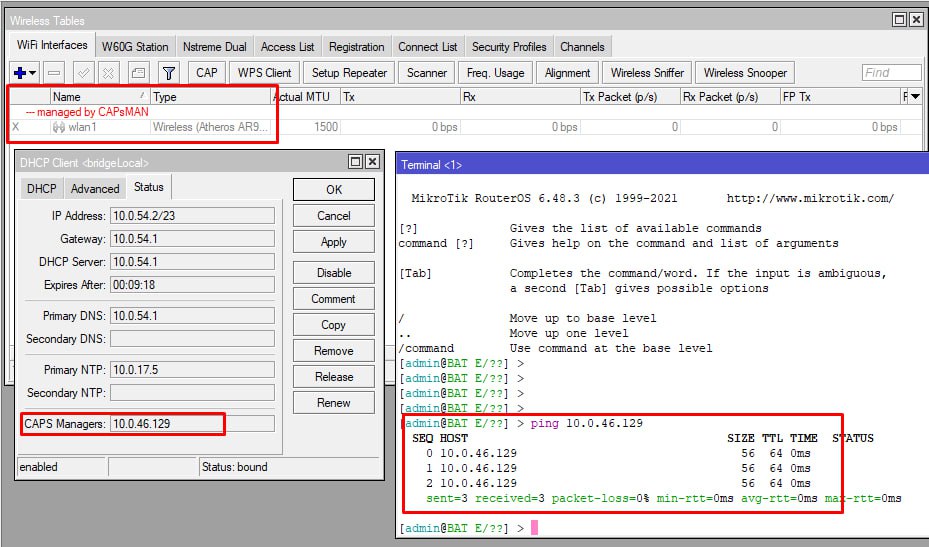
Task: Click the comment note toolbar icon
Action: (x=138, y=73)
